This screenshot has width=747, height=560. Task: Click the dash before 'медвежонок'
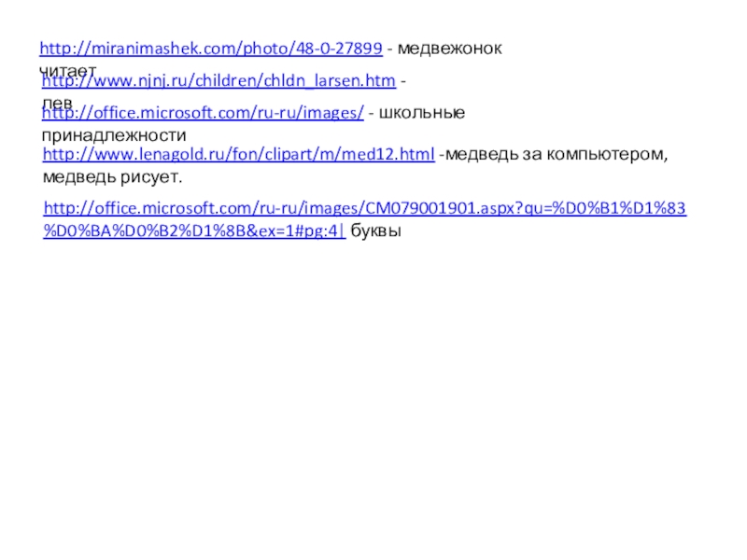(x=389, y=49)
